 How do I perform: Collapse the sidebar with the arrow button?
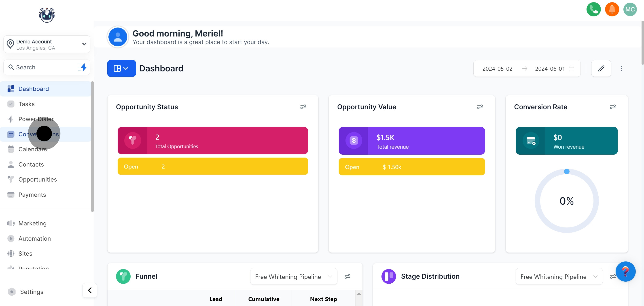pyautogui.click(x=89, y=290)
